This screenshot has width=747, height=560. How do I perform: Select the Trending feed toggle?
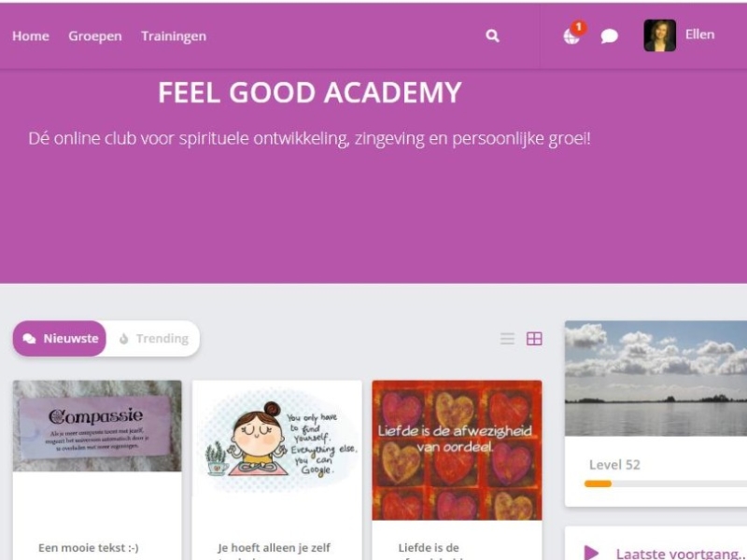point(153,339)
